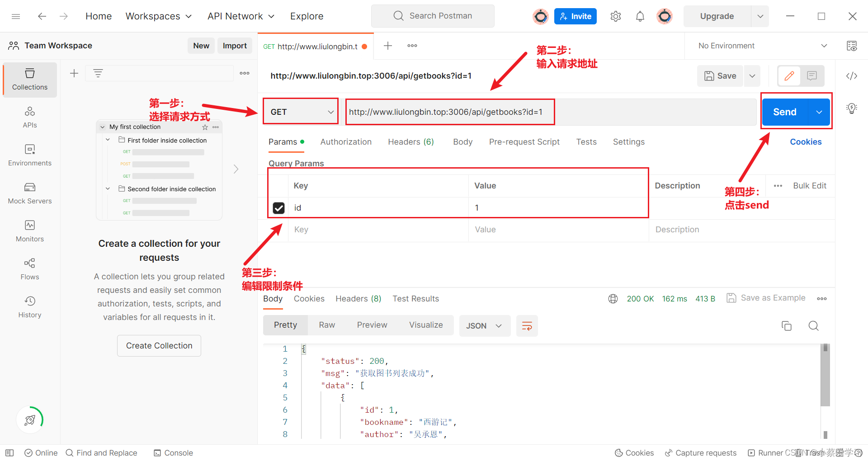The image size is (868, 461).
Task: Click the Import button
Action: (235, 46)
